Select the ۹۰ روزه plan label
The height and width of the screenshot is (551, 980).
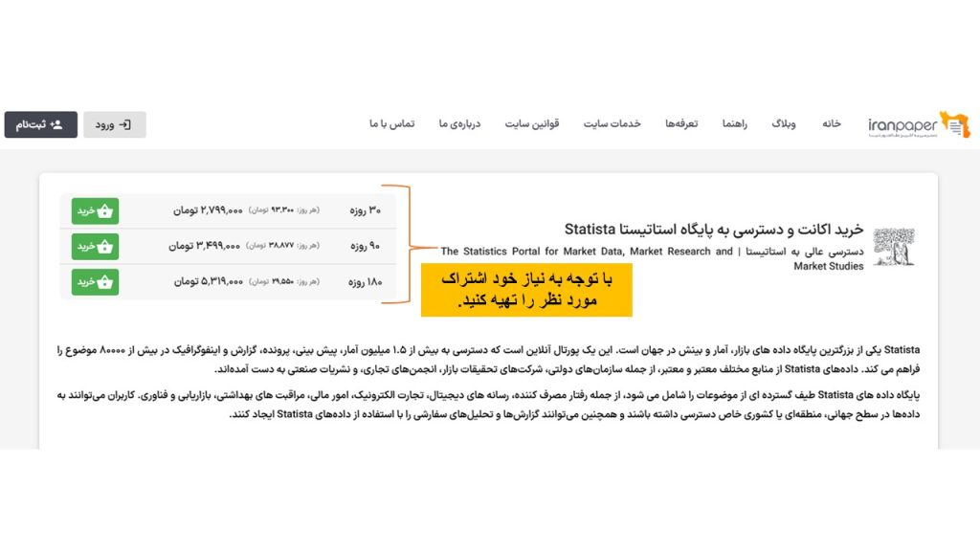tap(365, 246)
